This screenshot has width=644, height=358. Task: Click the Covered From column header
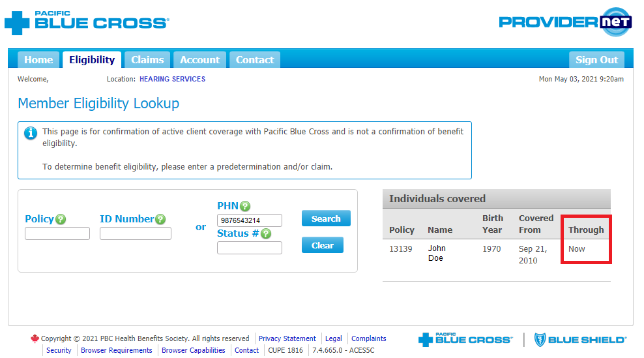(536, 224)
